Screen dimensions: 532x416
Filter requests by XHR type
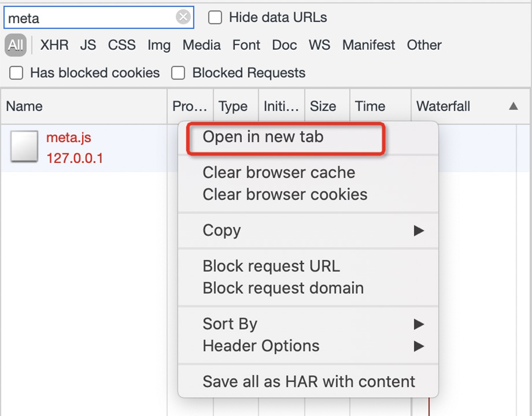54,45
